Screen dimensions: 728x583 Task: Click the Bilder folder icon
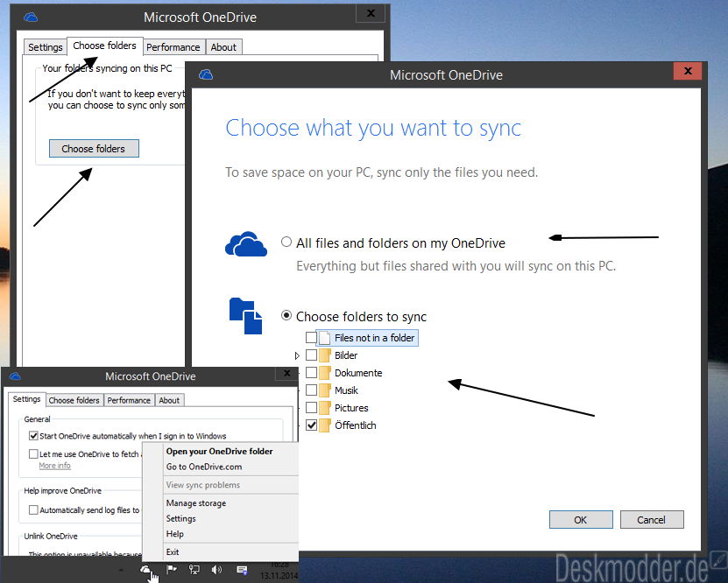tap(325, 355)
